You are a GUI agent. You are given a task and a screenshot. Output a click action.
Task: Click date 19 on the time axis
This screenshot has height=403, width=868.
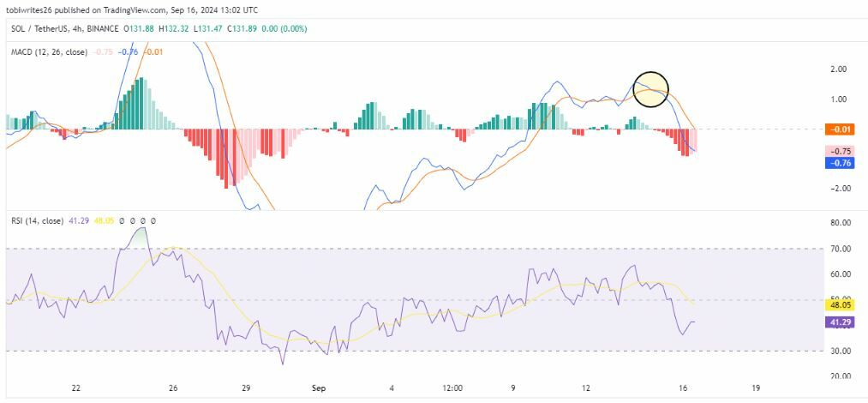pyautogui.click(x=755, y=388)
